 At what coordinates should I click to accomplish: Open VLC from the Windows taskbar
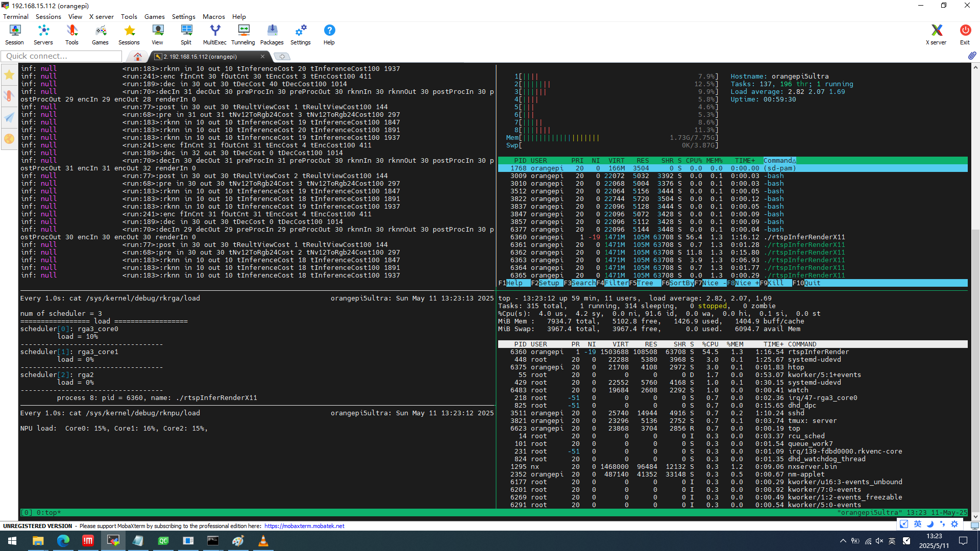click(x=263, y=541)
